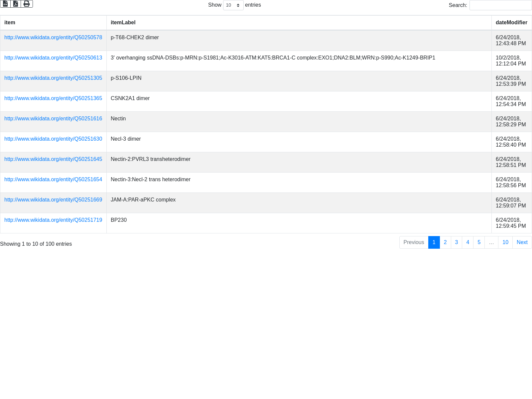Select date 6/24/2018, 12:58:29 PM
This screenshot has width=532, height=399.
511,122
